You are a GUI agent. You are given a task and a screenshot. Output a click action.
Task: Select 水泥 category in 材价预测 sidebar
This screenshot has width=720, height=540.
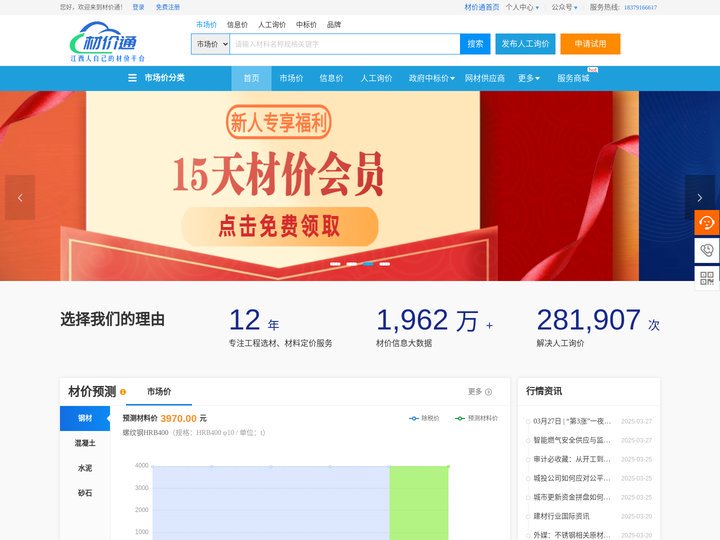(x=85, y=468)
